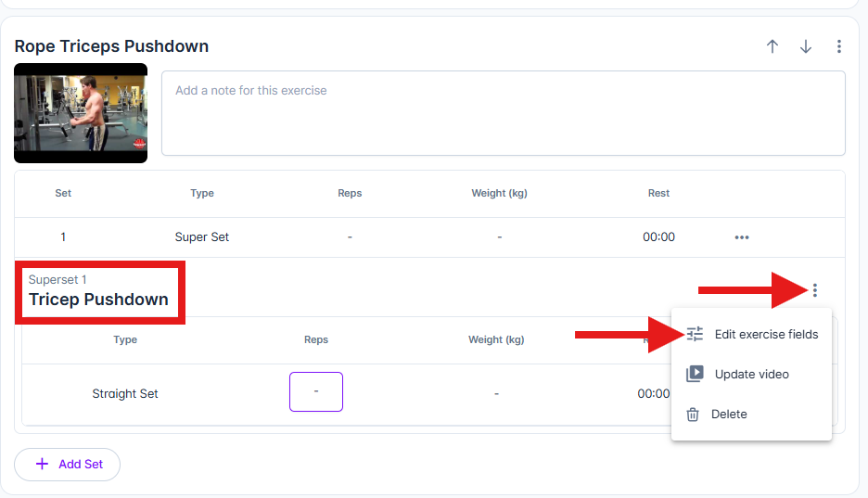The width and height of the screenshot is (868, 498).
Task: Click the Delete trash can icon
Action: pyautogui.click(x=693, y=414)
